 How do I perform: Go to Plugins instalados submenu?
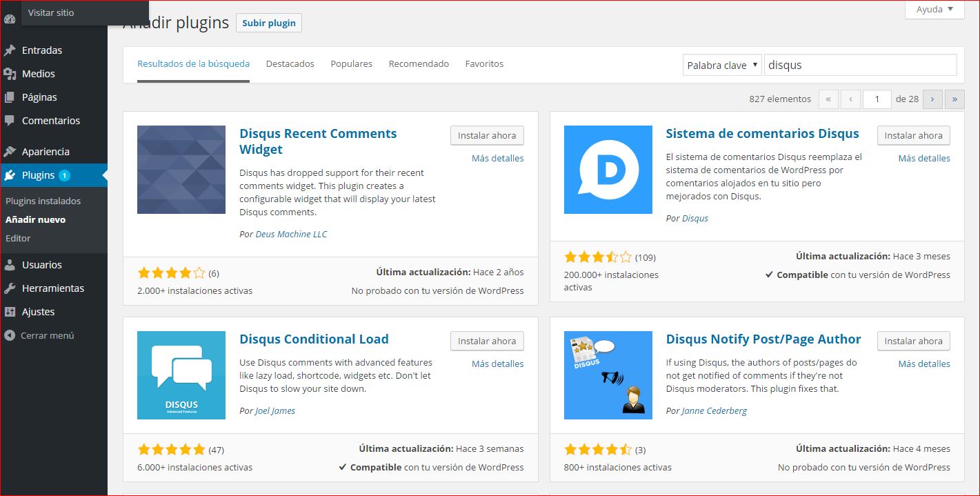(x=43, y=201)
